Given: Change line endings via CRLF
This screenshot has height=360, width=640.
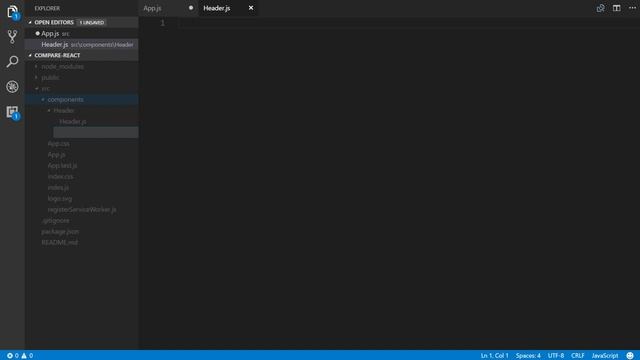Looking at the screenshot, I should (578, 356).
